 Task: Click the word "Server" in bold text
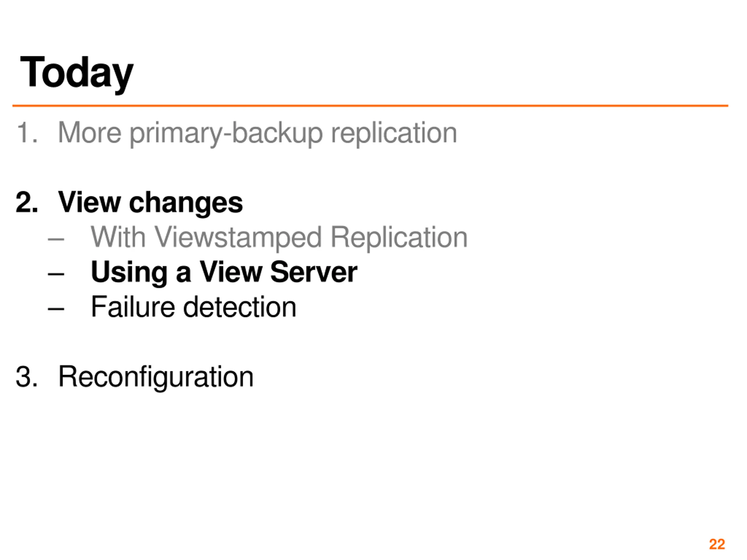[x=314, y=272]
